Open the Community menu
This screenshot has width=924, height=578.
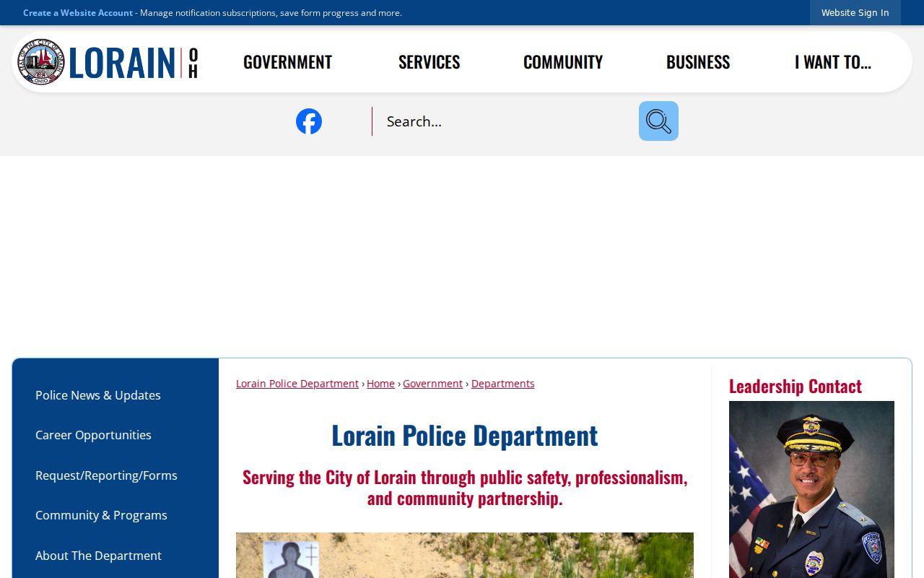(563, 62)
